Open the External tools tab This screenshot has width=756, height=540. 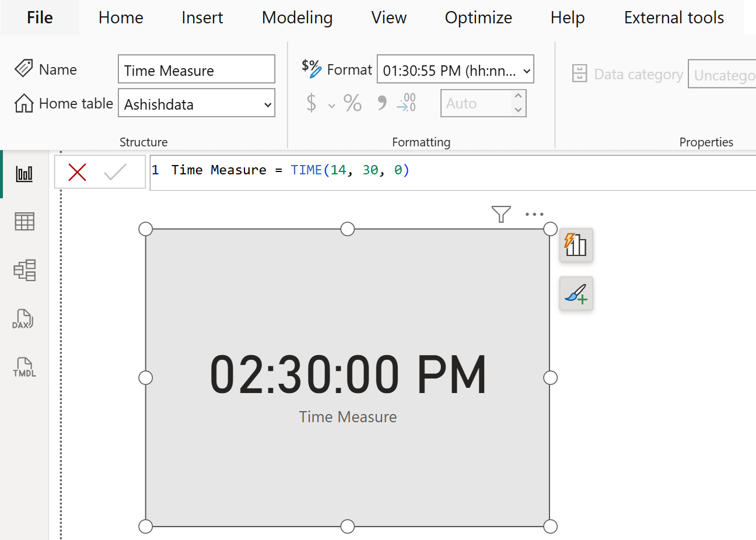(x=673, y=17)
